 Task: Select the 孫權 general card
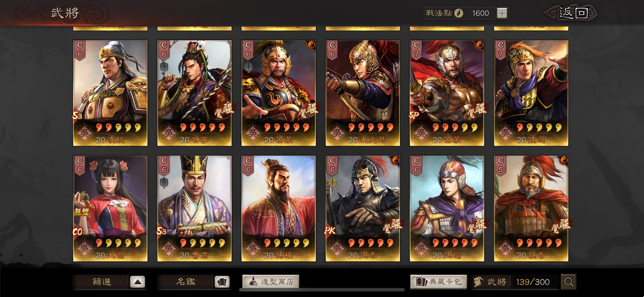point(279,208)
